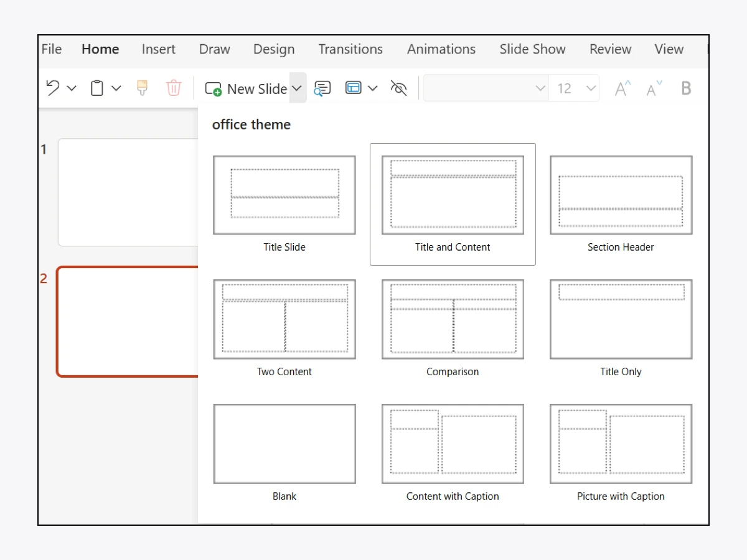The height and width of the screenshot is (560, 747).
Task: Pick the Comparison layout thumbnail
Action: pyautogui.click(x=453, y=319)
